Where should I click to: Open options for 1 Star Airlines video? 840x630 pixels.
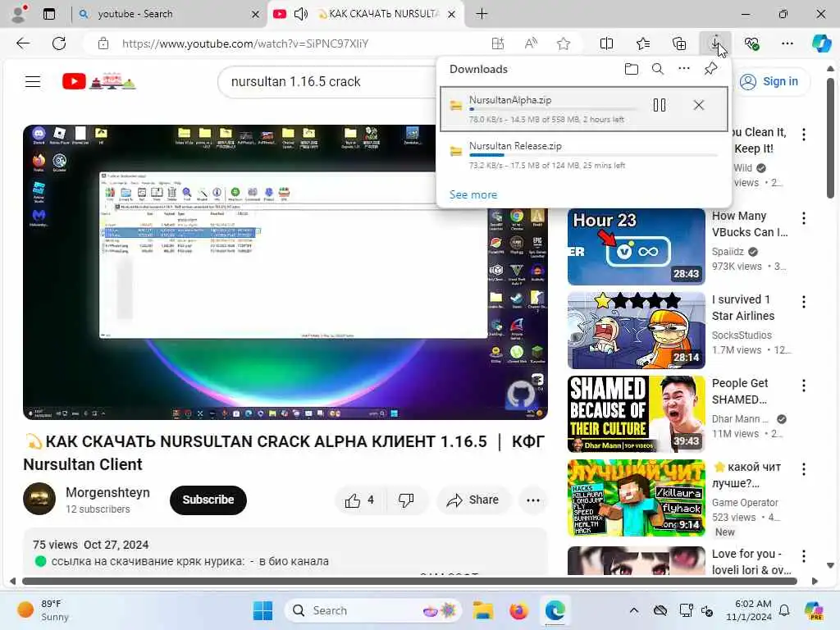804,302
